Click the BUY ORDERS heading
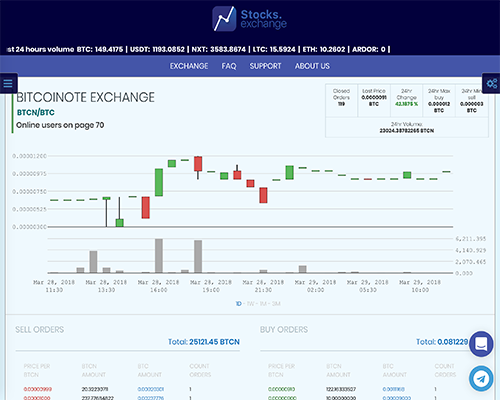This screenshot has height=400, width=500. tap(284, 330)
